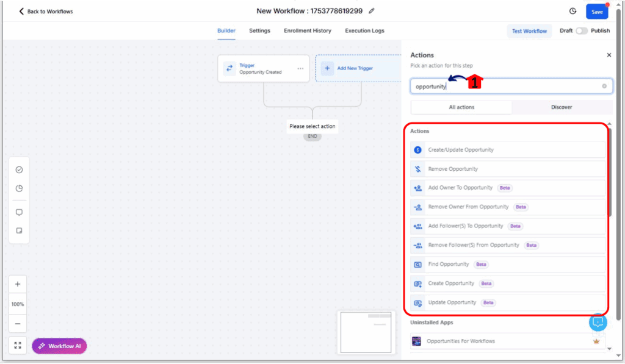The image size is (625, 364).
Task: Click Back to Workflows
Action: pos(45,10)
